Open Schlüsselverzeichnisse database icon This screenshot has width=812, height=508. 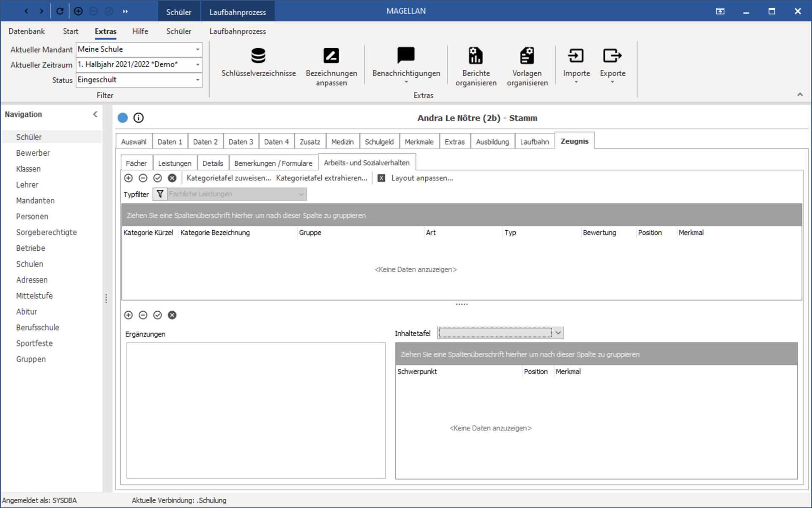point(258,55)
